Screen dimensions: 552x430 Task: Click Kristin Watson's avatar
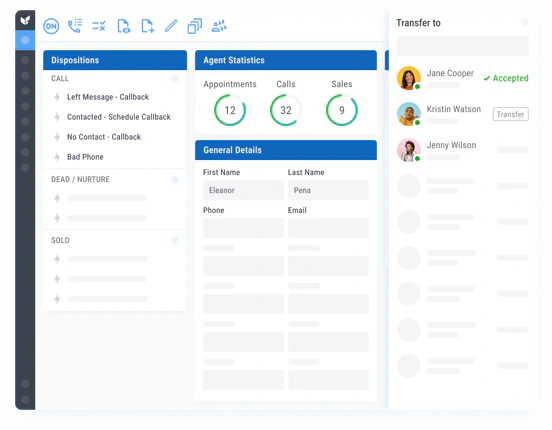click(x=409, y=114)
